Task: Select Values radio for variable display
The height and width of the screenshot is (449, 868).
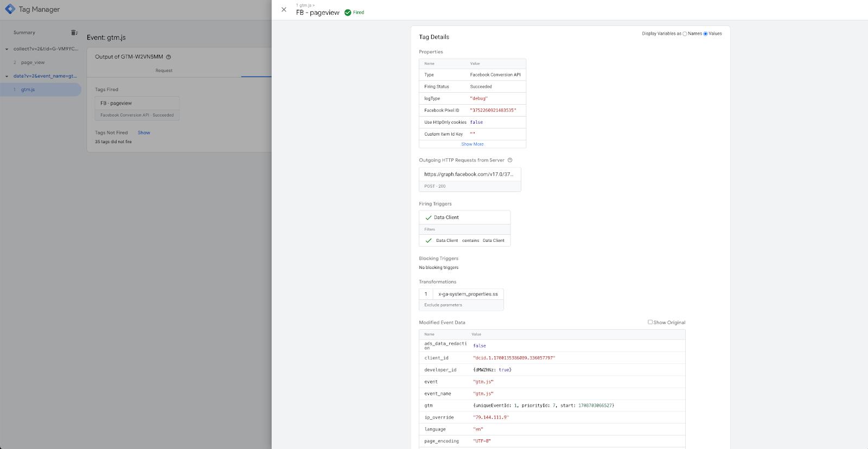Action: pos(705,34)
